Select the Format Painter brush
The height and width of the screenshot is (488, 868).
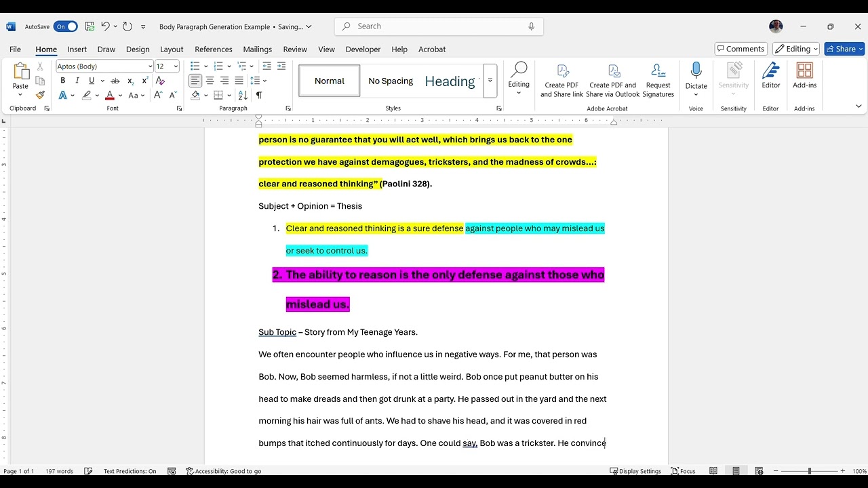(x=40, y=95)
